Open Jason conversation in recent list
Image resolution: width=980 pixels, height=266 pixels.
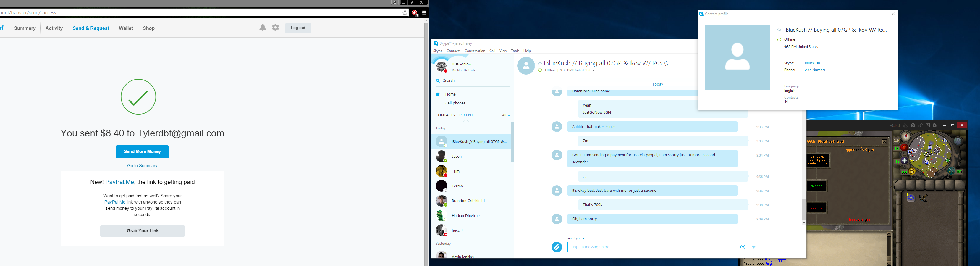472,157
